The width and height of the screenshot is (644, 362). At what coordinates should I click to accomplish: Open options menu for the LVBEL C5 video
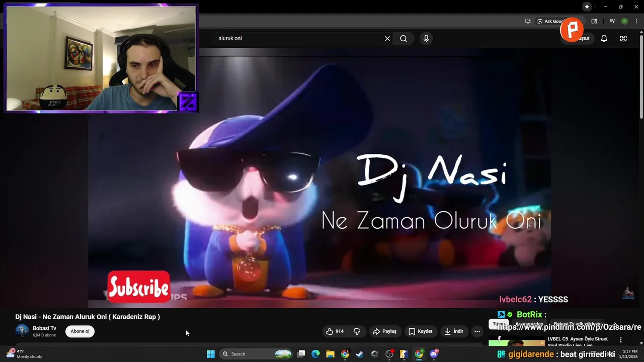point(621,340)
